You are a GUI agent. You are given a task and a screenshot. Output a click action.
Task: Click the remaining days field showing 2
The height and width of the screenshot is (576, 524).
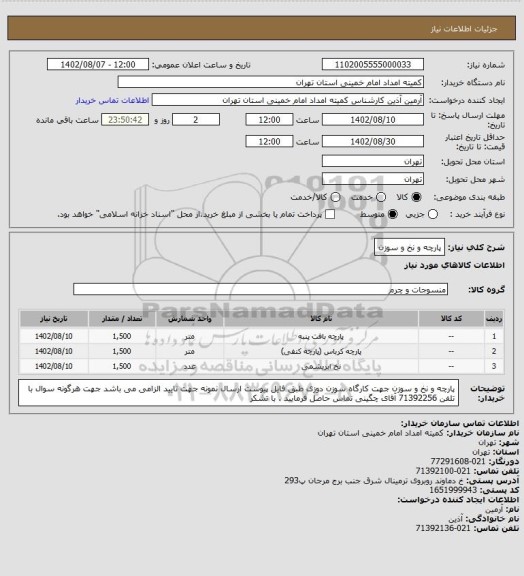196,120
